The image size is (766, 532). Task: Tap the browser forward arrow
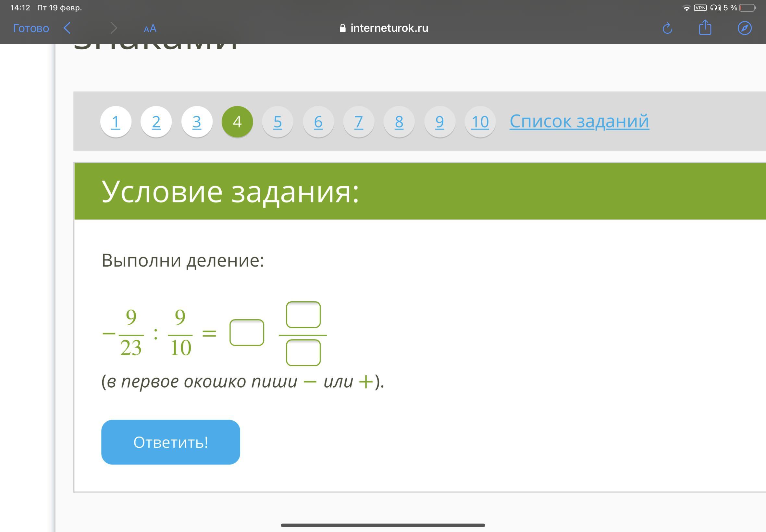(x=114, y=28)
